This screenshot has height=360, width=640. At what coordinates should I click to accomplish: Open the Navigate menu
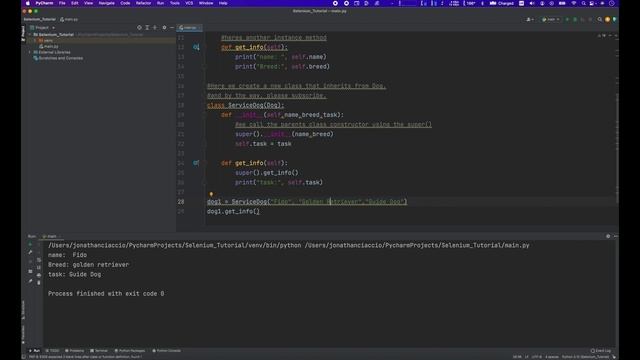click(x=107, y=3)
